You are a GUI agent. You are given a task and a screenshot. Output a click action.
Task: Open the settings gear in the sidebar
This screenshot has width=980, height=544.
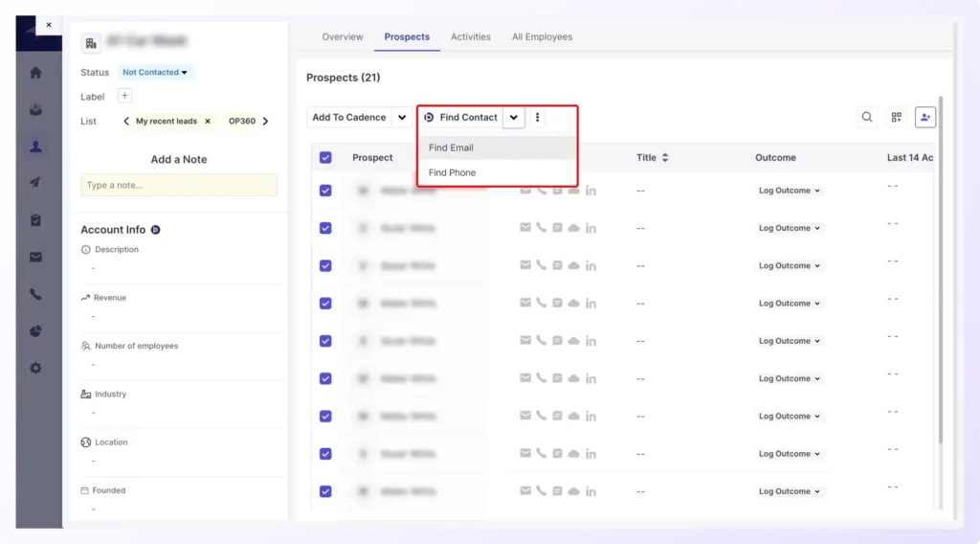click(35, 369)
